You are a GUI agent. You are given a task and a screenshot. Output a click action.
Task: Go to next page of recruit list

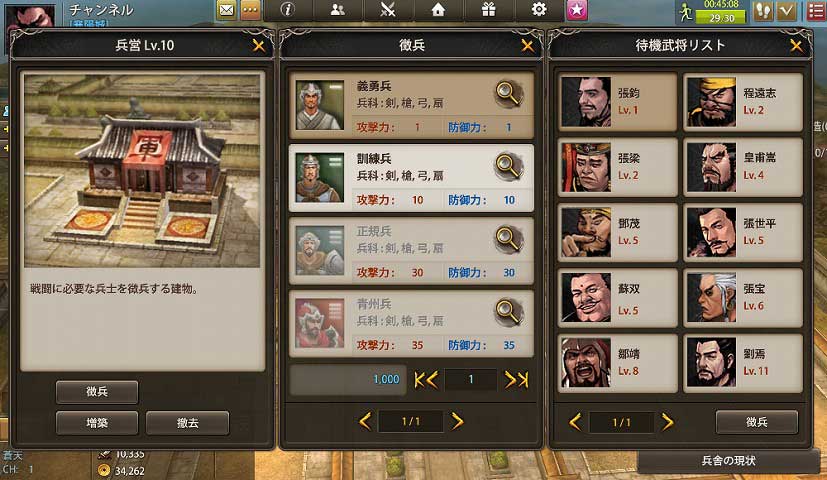tap(457, 421)
